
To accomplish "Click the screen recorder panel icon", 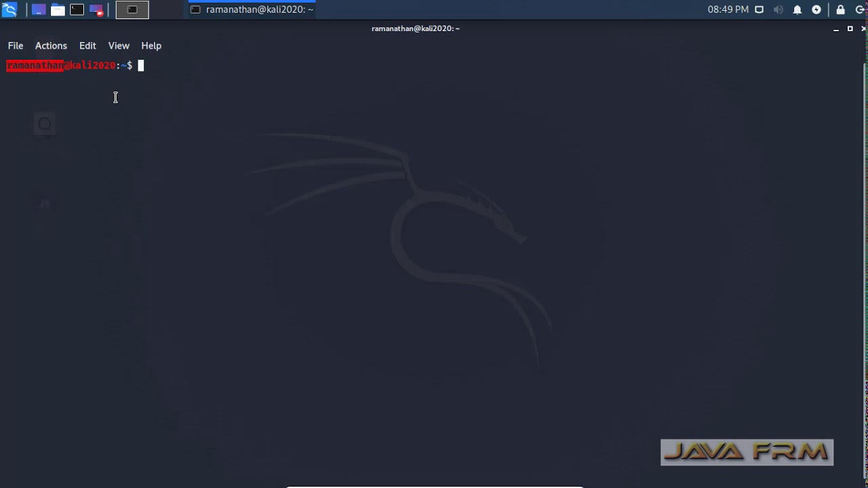I will coord(96,9).
